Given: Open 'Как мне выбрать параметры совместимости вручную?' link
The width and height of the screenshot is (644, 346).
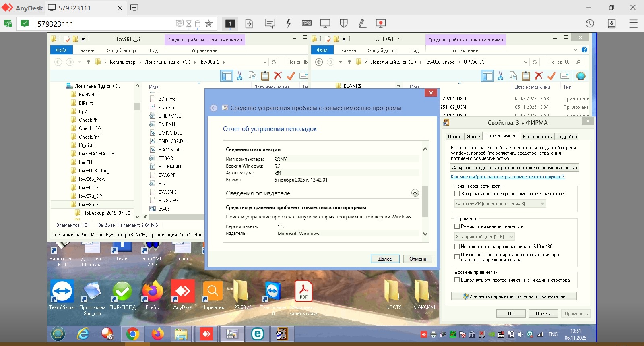Looking at the screenshot, I should [x=508, y=177].
